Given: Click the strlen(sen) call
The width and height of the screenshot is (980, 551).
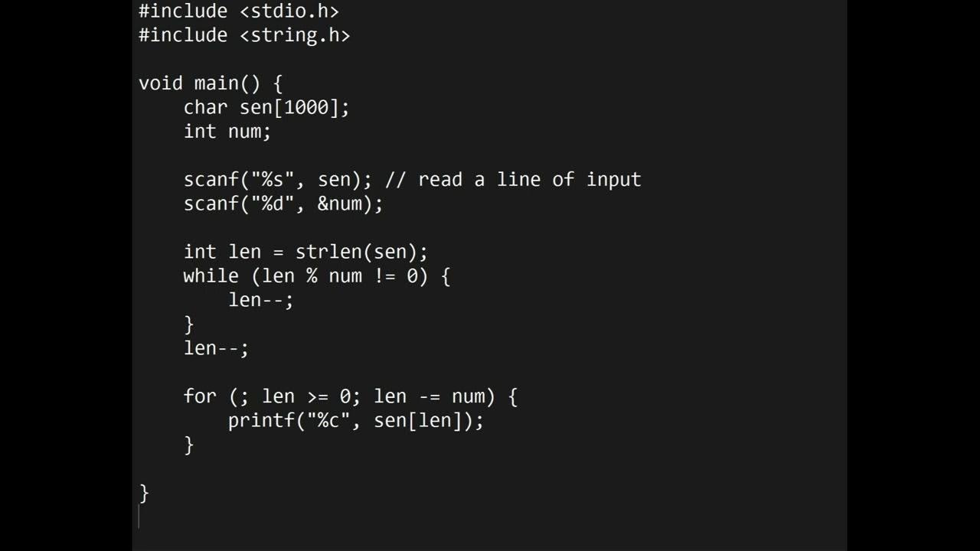Looking at the screenshot, I should click(361, 252).
